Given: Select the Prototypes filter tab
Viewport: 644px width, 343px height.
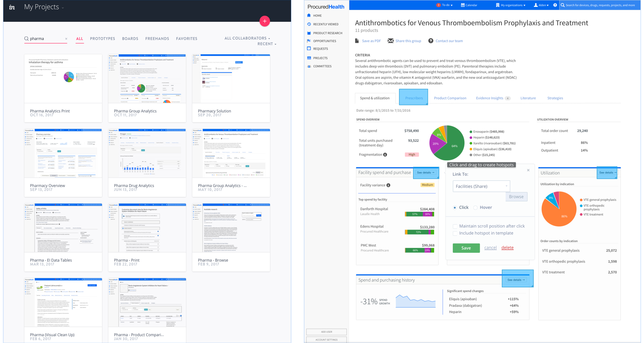Looking at the screenshot, I should (102, 39).
